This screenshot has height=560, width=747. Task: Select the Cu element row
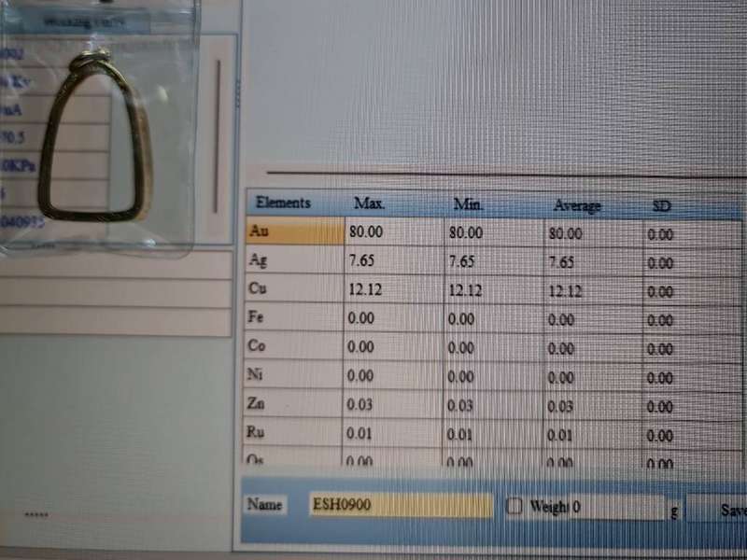(294, 288)
